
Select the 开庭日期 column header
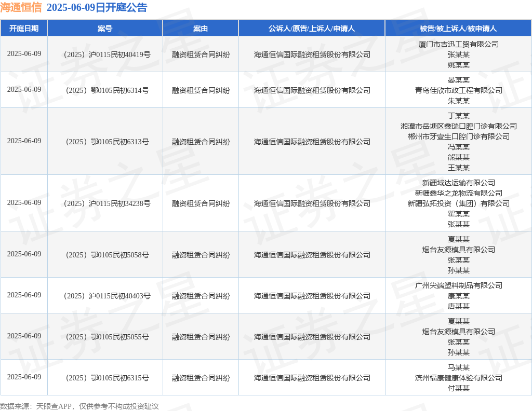24,29
